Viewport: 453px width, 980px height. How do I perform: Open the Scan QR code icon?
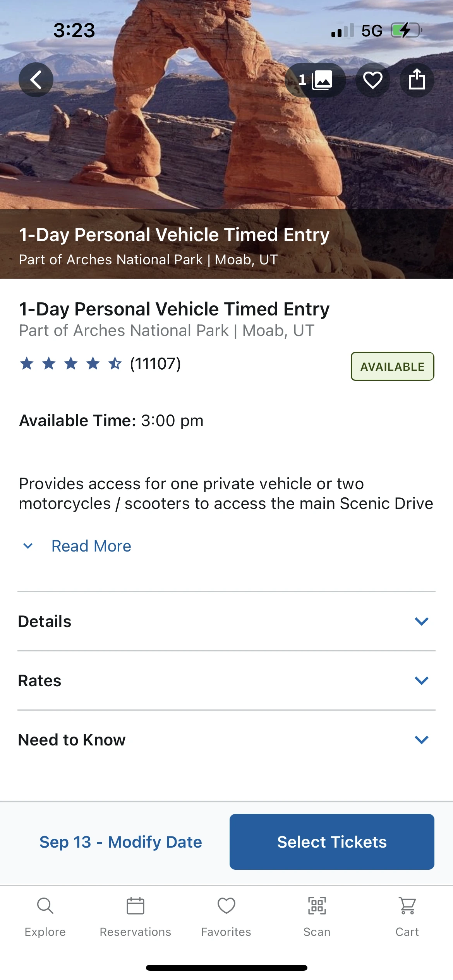(317, 917)
